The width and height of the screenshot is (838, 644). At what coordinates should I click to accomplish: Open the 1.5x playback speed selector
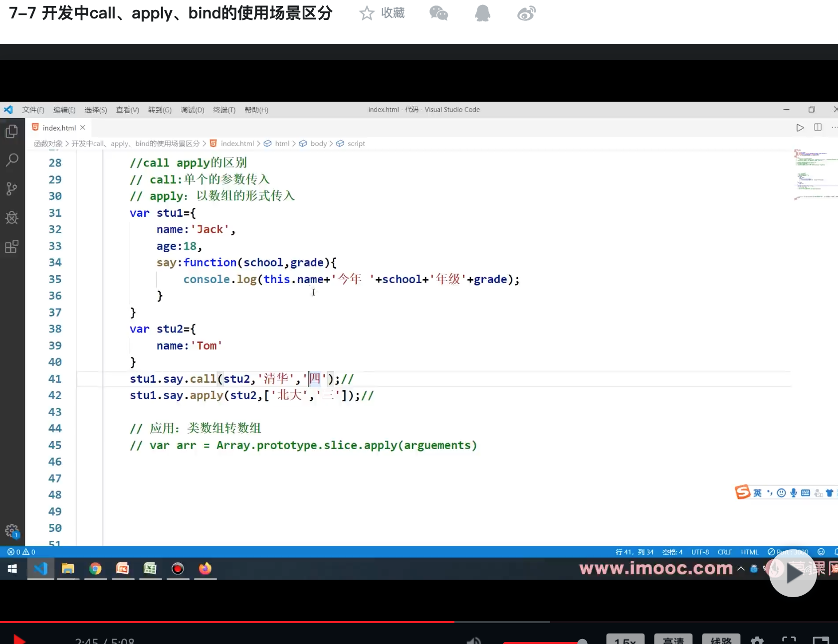(626, 640)
